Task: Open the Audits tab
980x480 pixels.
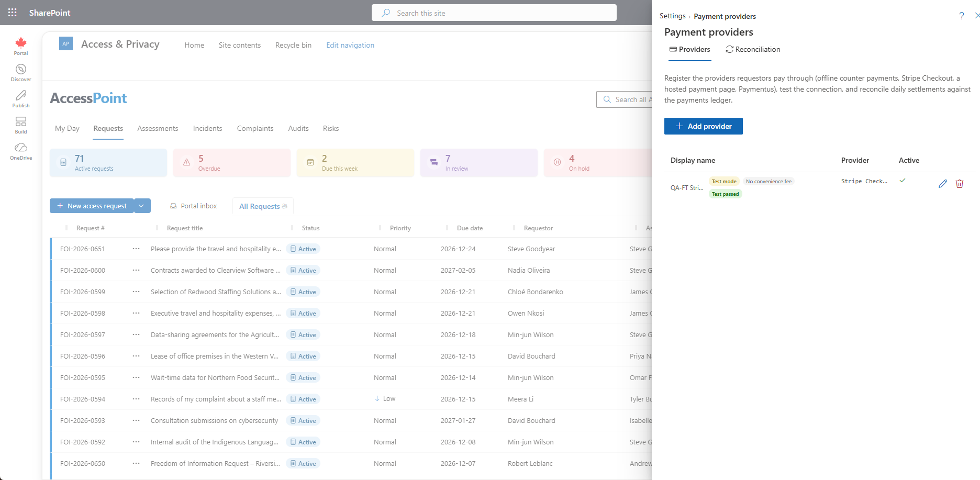Action: [298, 128]
